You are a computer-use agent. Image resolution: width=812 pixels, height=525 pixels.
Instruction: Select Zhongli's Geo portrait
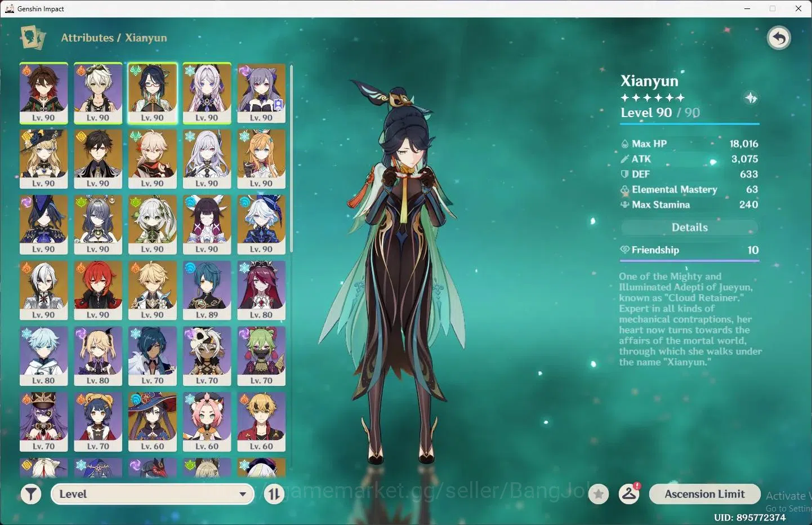click(98, 159)
